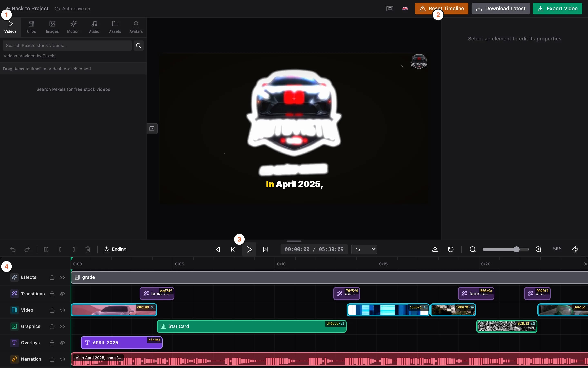The height and width of the screenshot is (368, 588).
Task: Click the Pexels stock video search field
Action: point(67,46)
